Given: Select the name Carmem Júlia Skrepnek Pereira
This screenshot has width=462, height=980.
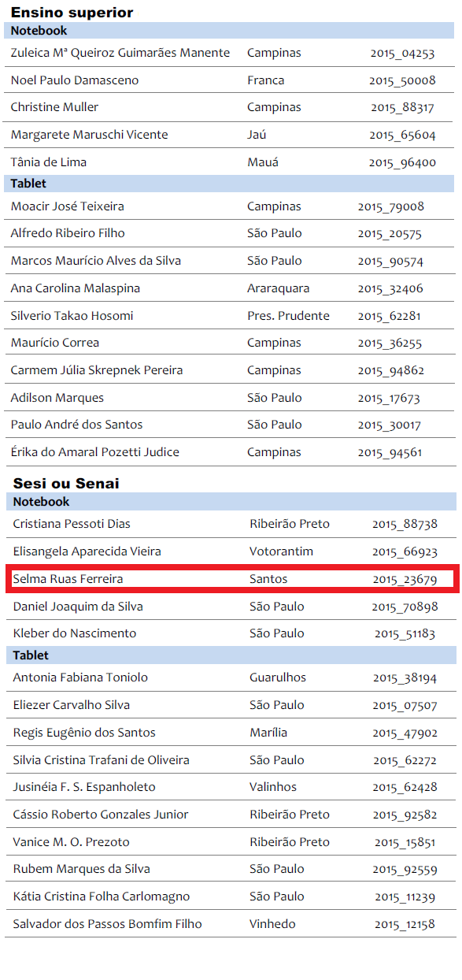Looking at the screenshot, I should pyautogui.click(x=97, y=370).
